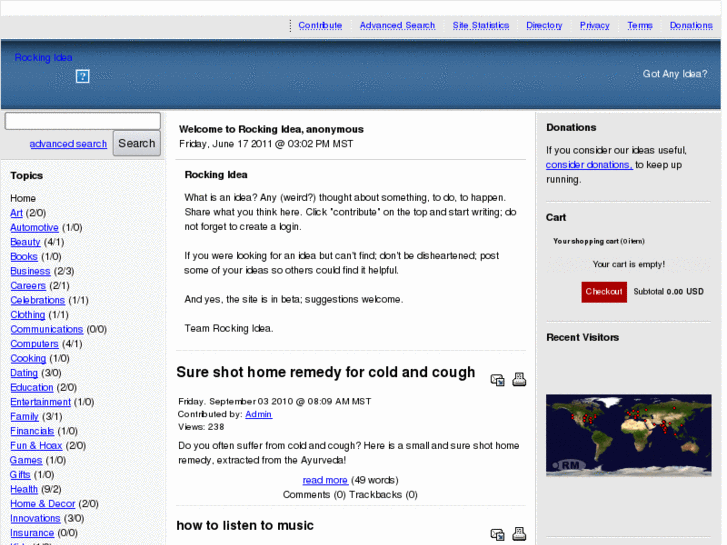The image size is (727, 545).
Task: Click the printer icon for the cold remedy article
Action: tap(519, 379)
